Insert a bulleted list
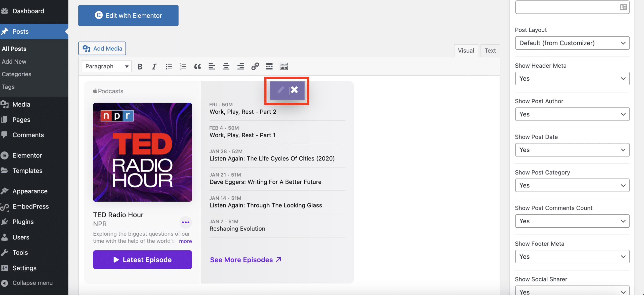644x295 pixels. point(169,66)
